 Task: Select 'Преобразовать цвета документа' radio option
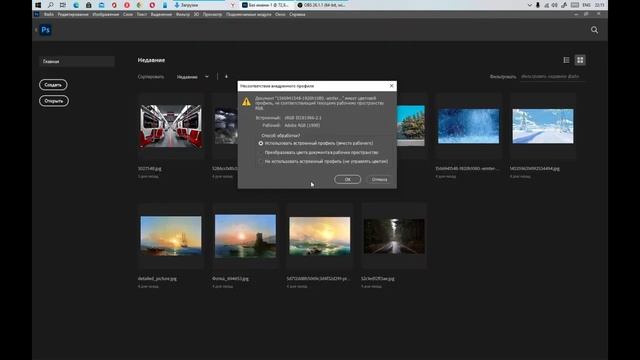tap(261, 152)
